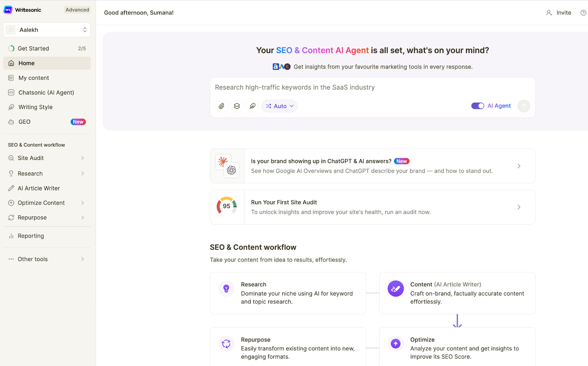Click the prompt field about SaaS keywords
This screenshot has width=588, height=366.
point(372,88)
